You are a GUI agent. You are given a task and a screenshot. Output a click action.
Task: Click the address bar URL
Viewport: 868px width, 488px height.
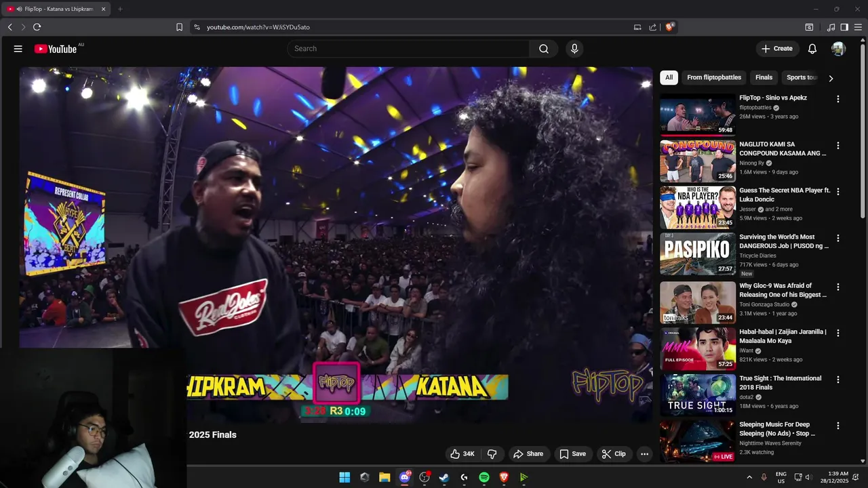click(x=258, y=27)
